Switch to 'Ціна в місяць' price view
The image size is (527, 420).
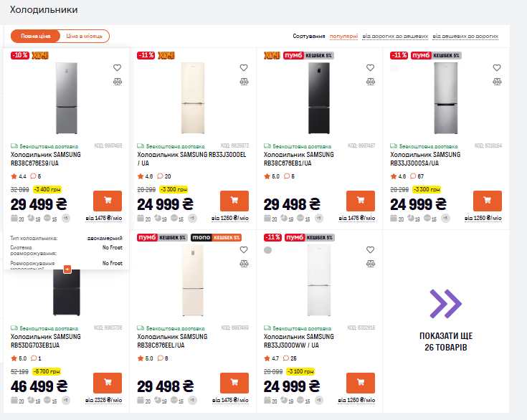click(85, 36)
